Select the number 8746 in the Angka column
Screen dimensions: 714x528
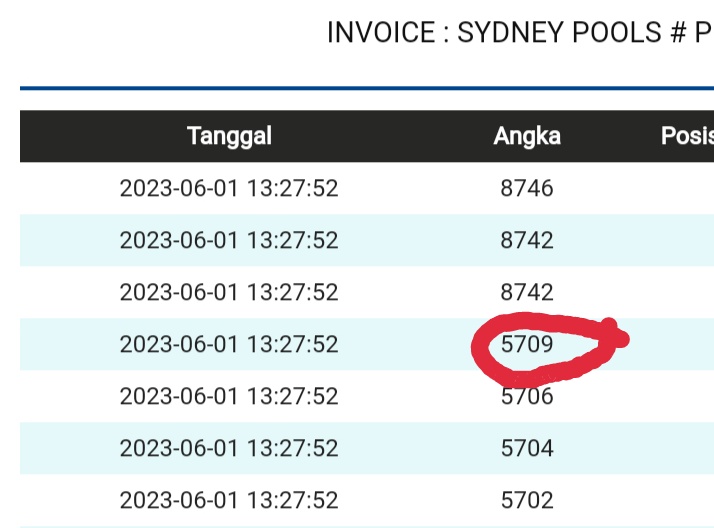pos(527,188)
